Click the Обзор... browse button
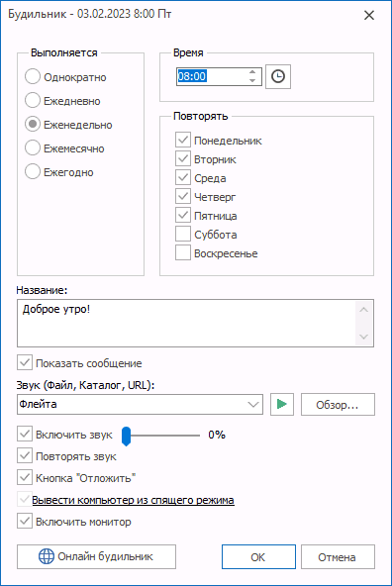This screenshot has width=392, height=586. [x=338, y=405]
